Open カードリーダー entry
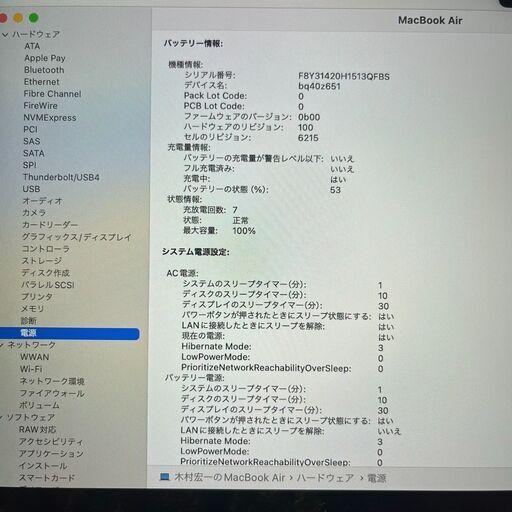Image resolution: width=512 pixels, height=512 pixels. (x=50, y=225)
